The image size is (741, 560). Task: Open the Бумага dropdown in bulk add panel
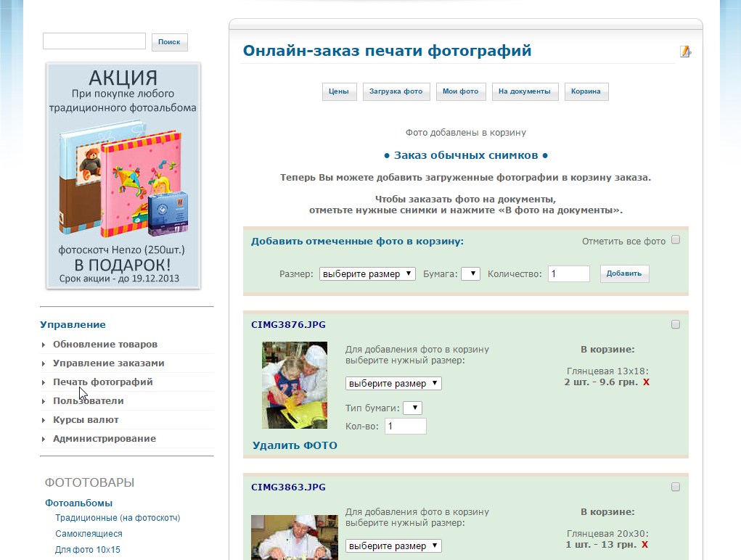click(x=470, y=274)
